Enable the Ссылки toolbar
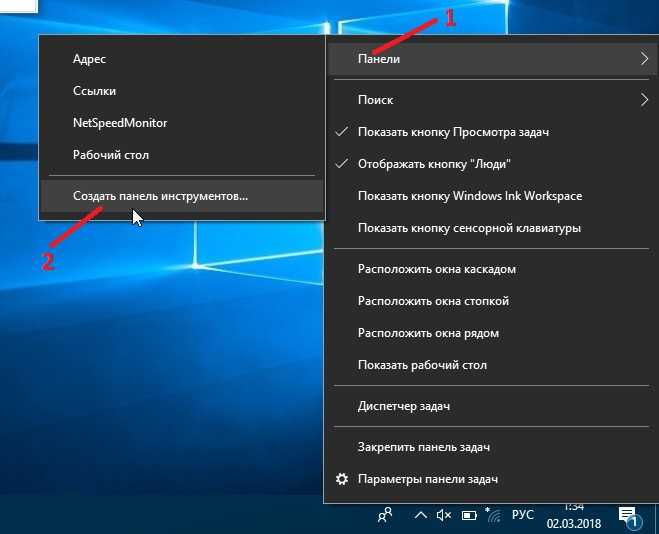Image resolution: width=659 pixels, height=534 pixels. [182, 91]
